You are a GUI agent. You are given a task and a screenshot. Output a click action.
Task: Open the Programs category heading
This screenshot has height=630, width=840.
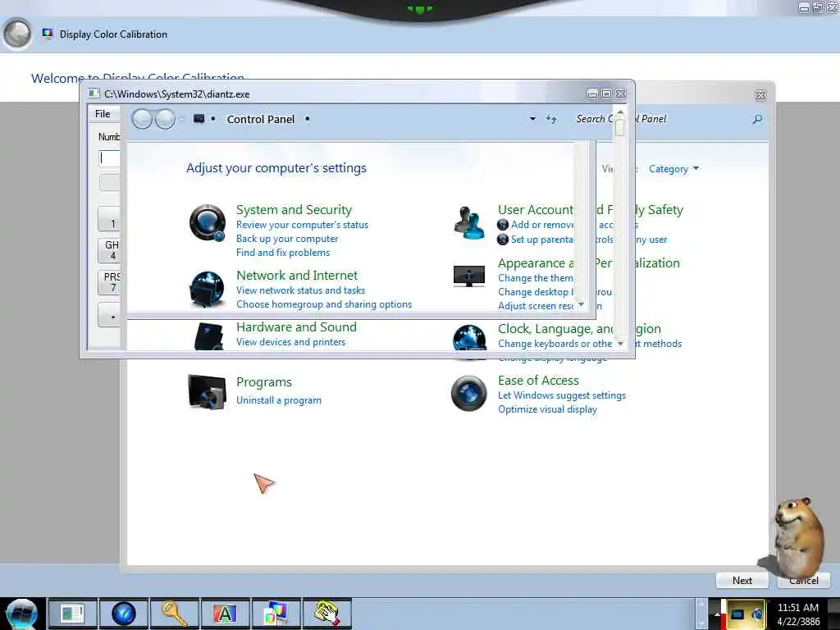(x=264, y=382)
